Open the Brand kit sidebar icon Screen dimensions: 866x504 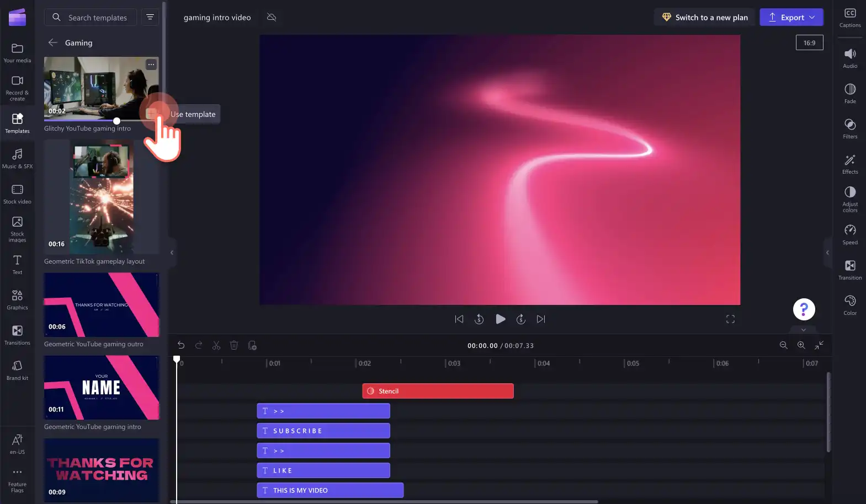click(17, 370)
